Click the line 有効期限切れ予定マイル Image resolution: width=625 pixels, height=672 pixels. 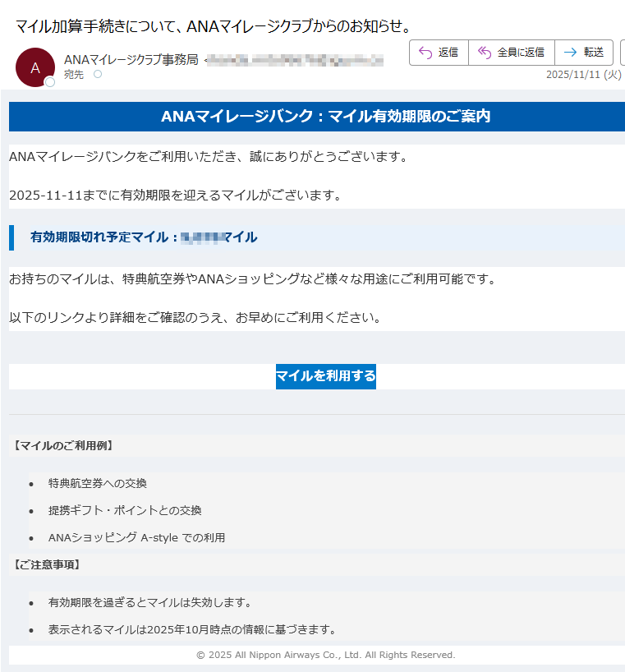[144, 237]
